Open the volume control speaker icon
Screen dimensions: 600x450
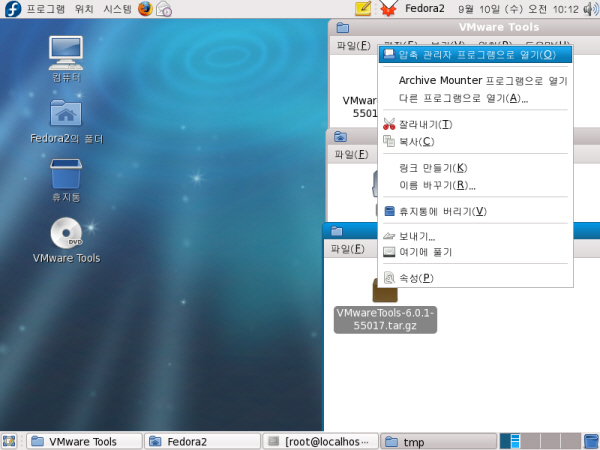pos(590,9)
